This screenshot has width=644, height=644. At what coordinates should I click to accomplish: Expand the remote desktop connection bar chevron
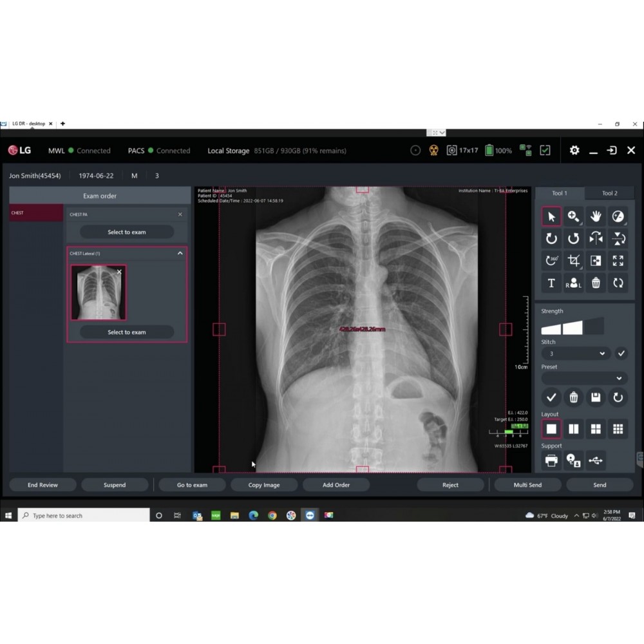442,133
